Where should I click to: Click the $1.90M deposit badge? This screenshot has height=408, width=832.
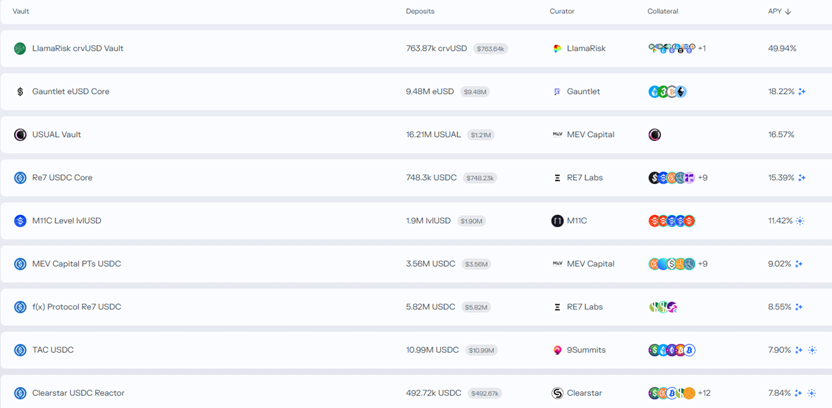click(471, 221)
